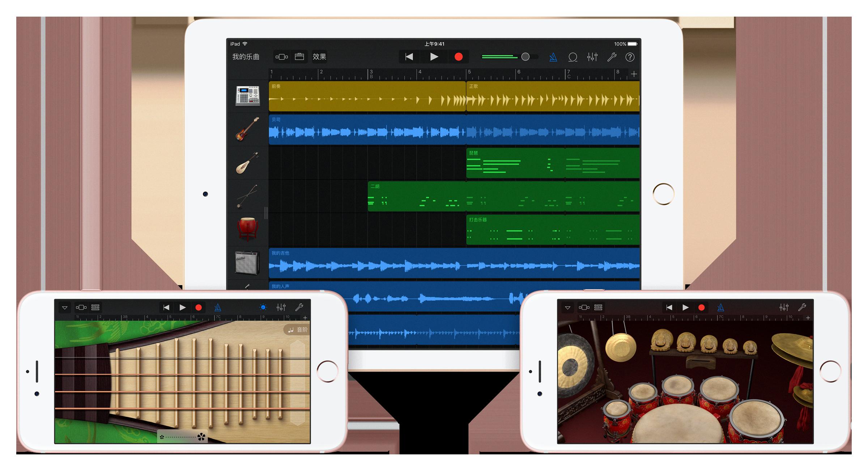Image resolution: width=868 pixels, height=471 pixels.
Task: Pluck the top pipa string
Action: point(183,358)
